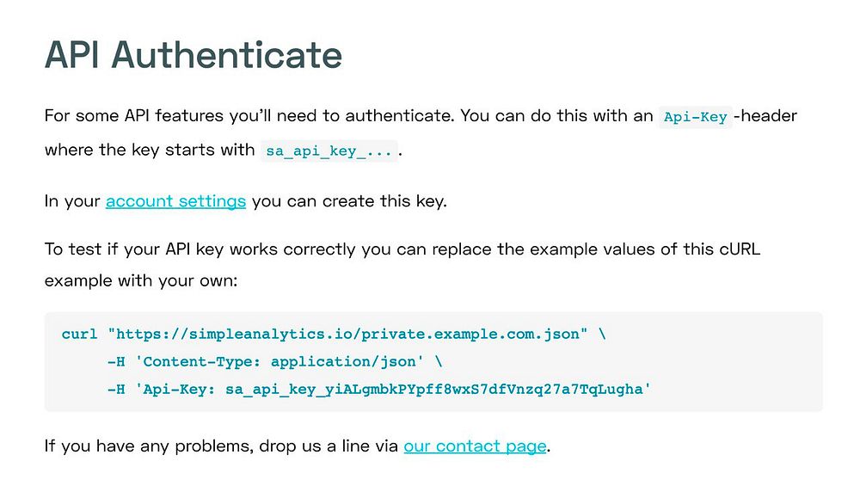Image resolution: width=860 pixels, height=504 pixels.
Task: Select the Content-Type header line in code
Action: tap(274, 361)
